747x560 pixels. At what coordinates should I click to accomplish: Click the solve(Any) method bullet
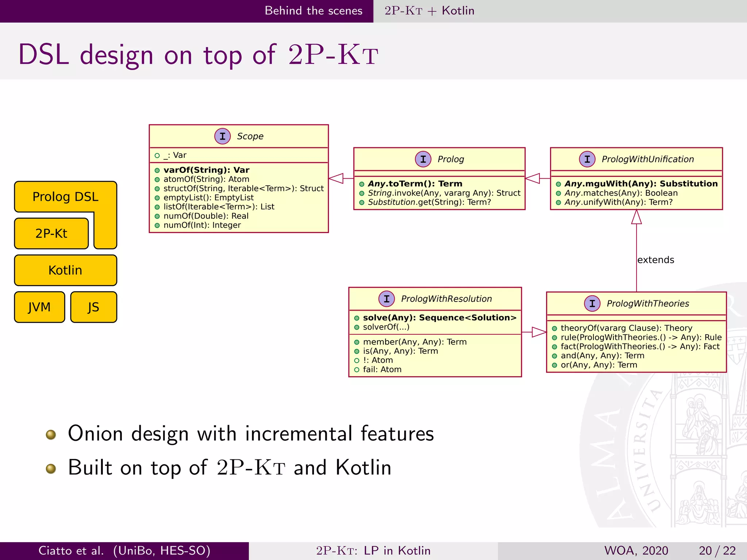coord(357,318)
